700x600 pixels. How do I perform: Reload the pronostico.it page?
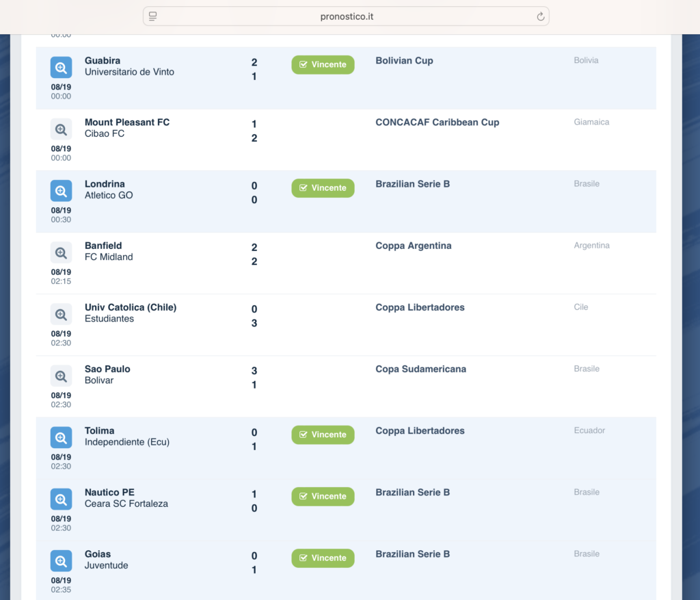tap(540, 16)
